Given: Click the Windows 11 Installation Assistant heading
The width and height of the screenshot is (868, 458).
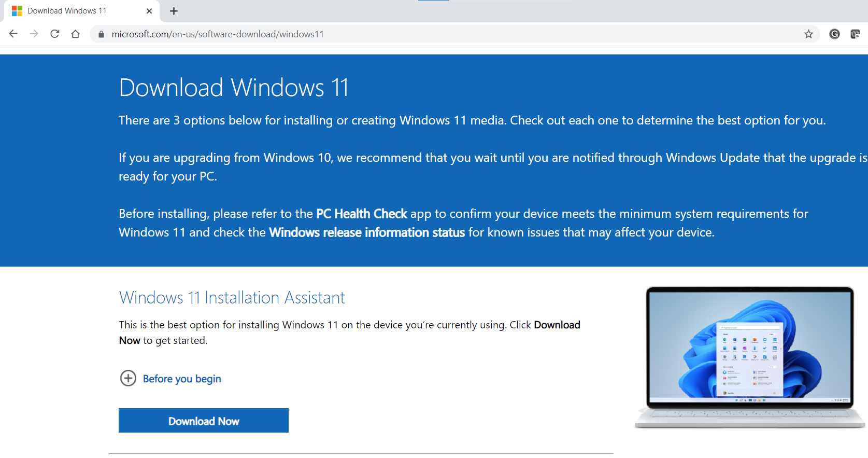Looking at the screenshot, I should click(x=232, y=298).
